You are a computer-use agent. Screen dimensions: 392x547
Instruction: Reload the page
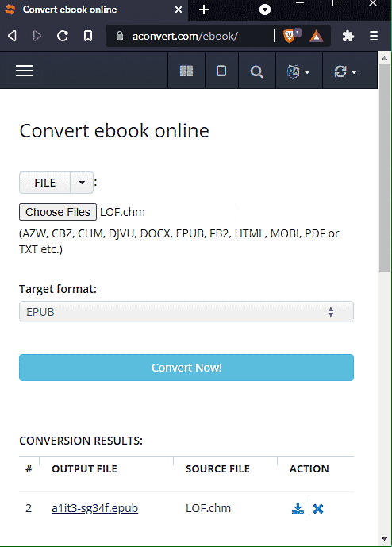click(63, 36)
